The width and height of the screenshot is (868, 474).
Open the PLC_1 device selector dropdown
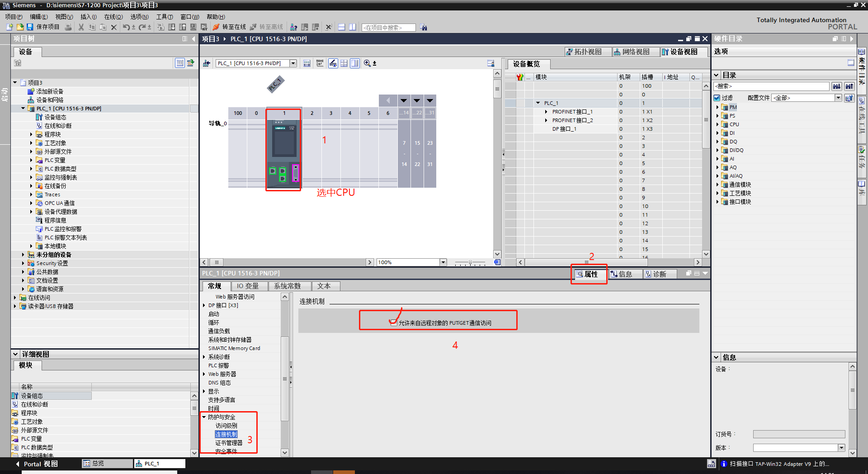(x=293, y=63)
